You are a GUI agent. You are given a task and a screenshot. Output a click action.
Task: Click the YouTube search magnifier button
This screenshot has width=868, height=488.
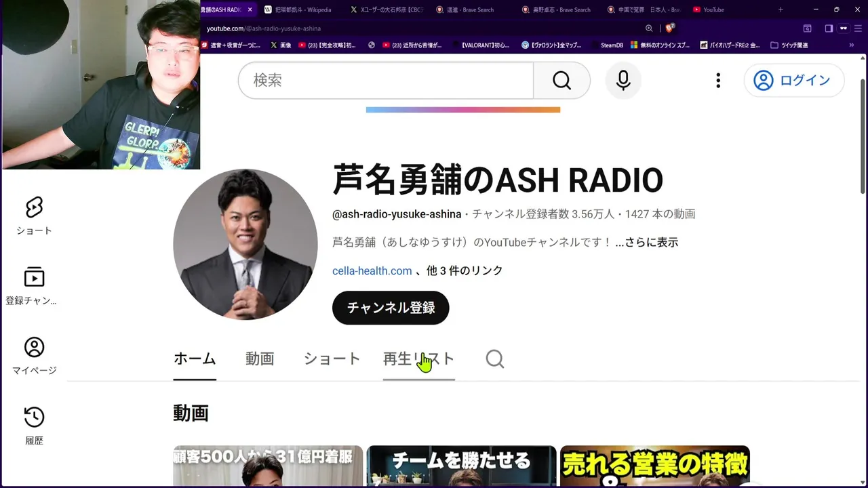coord(561,81)
